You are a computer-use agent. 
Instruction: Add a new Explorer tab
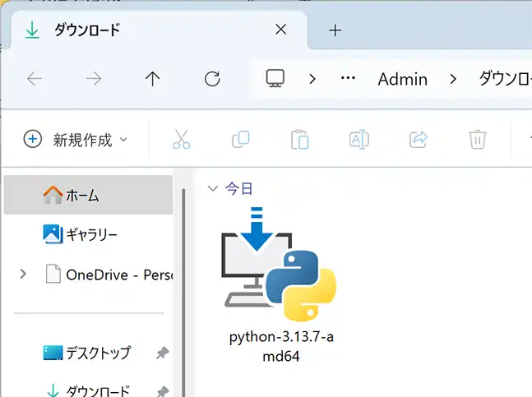tap(335, 30)
